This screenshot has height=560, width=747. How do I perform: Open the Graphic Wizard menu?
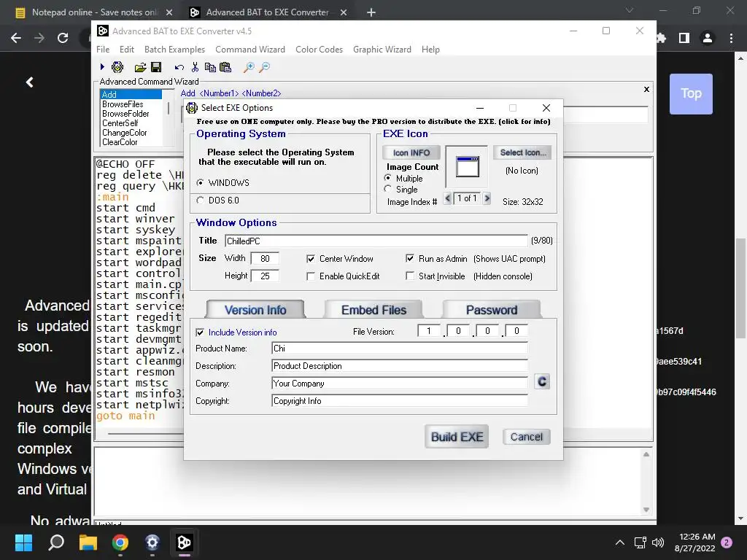click(382, 50)
